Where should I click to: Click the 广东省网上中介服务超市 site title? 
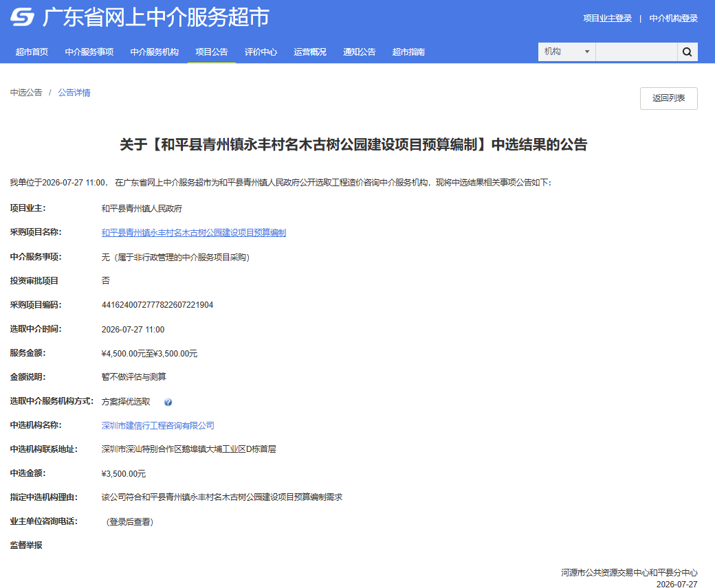tap(156, 17)
